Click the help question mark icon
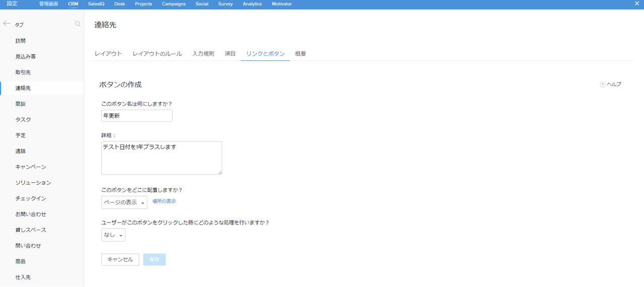 [602, 85]
